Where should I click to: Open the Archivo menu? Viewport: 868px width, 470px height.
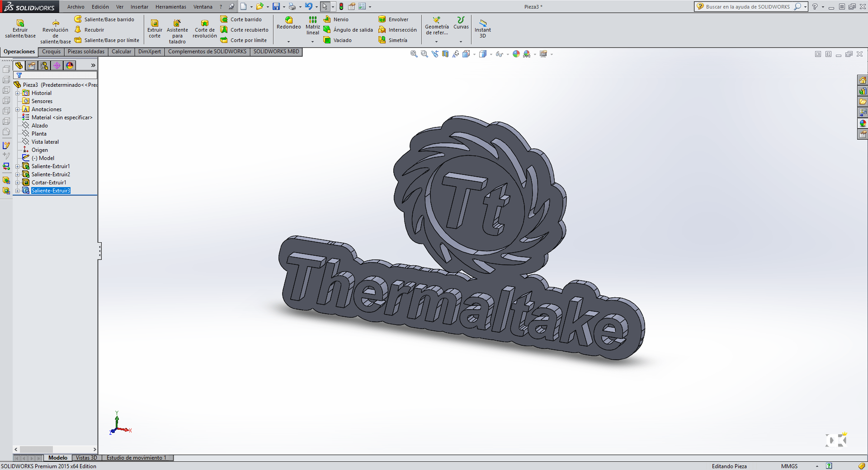(75, 7)
